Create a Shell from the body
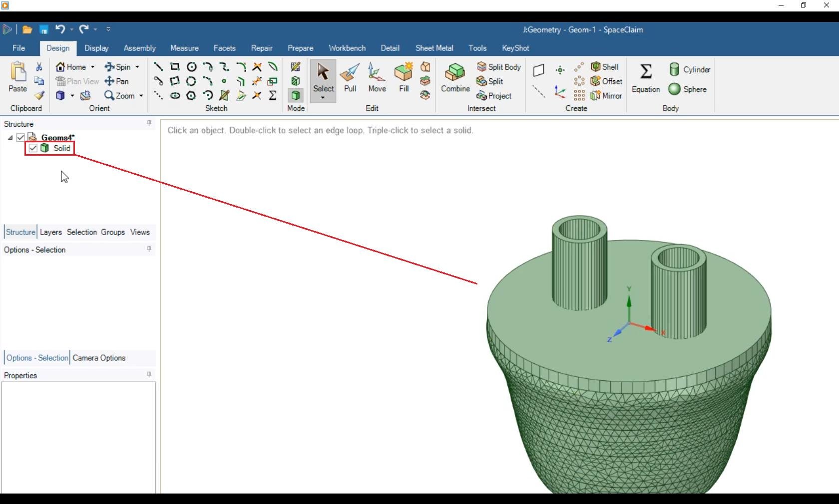Viewport: 839px width, 504px height. click(606, 66)
